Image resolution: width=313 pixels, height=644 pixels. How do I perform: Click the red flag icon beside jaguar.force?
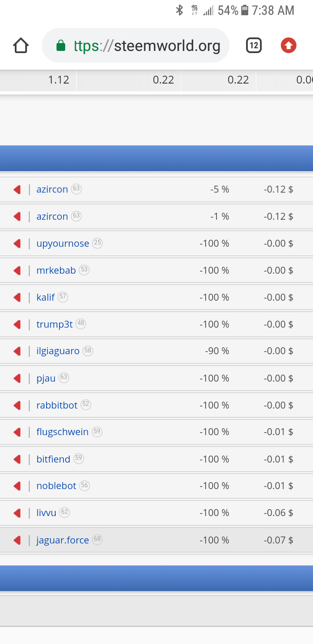click(17, 540)
